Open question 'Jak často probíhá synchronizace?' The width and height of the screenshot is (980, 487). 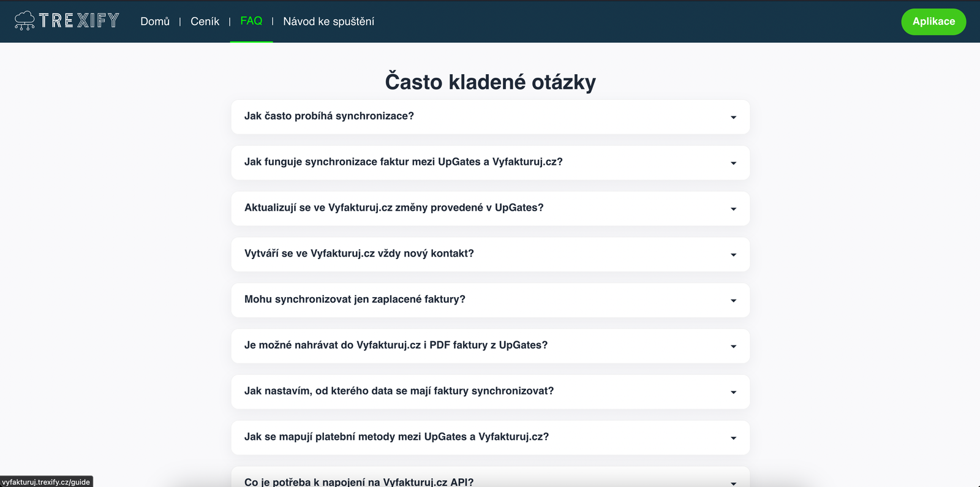490,116
